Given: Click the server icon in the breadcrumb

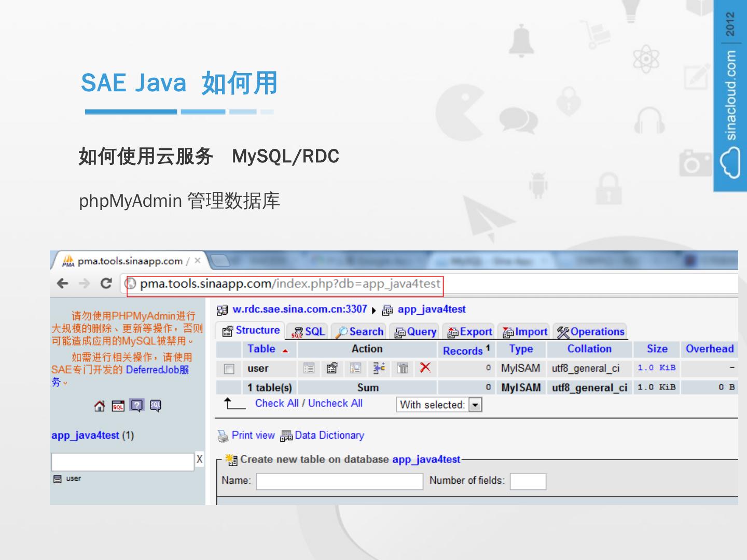Looking at the screenshot, I should coord(223,310).
